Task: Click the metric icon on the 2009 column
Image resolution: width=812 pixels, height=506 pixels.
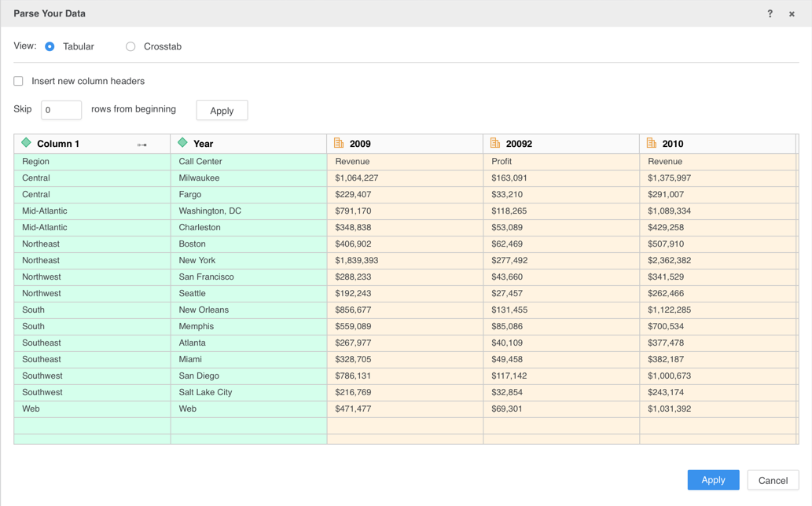Action: click(x=339, y=143)
